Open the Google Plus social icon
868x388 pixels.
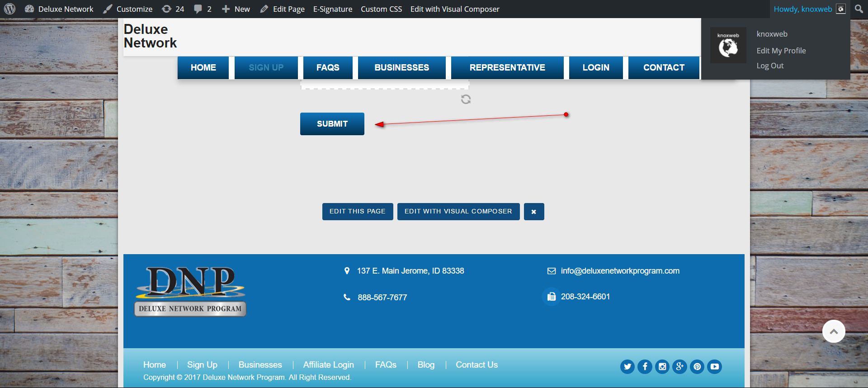[679, 367]
